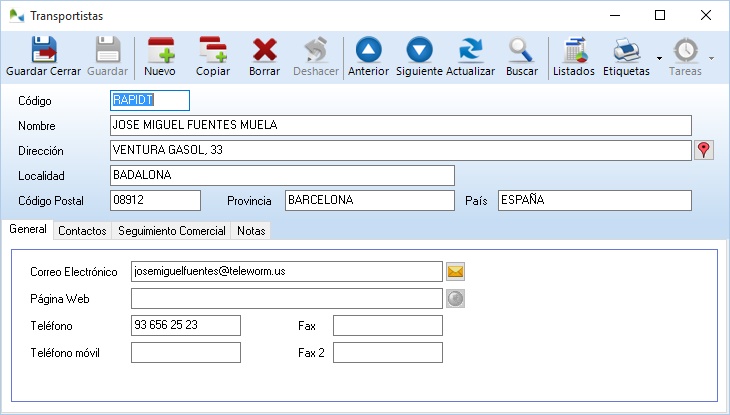The width and height of the screenshot is (730, 415).
Task: Expand the Etiquetas dropdown arrow
Action: click(659, 59)
